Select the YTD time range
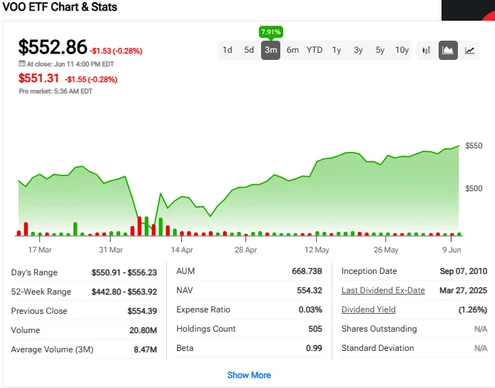Viewport: 495px width, 388px height. (314, 50)
